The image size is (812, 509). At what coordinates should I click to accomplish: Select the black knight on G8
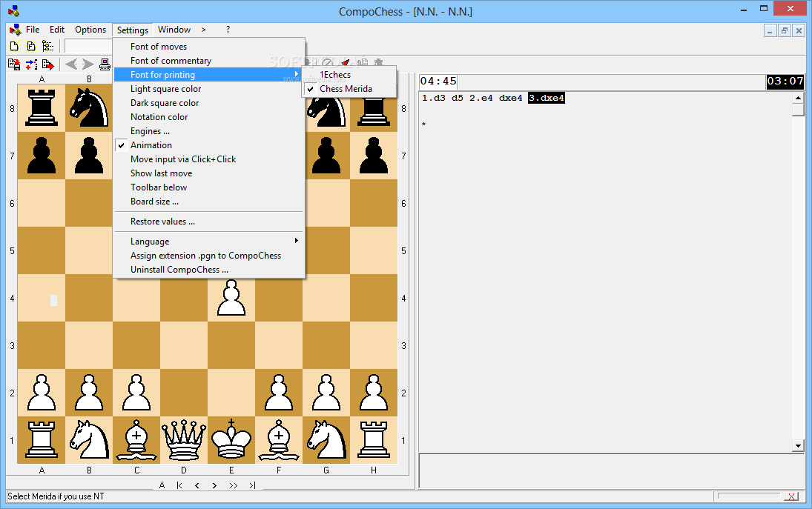pyautogui.click(x=326, y=111)
